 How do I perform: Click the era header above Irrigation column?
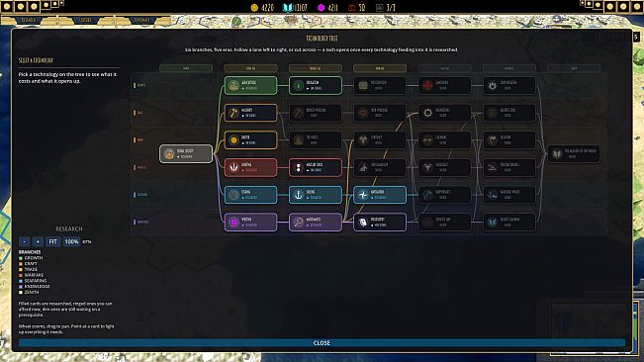315,68
